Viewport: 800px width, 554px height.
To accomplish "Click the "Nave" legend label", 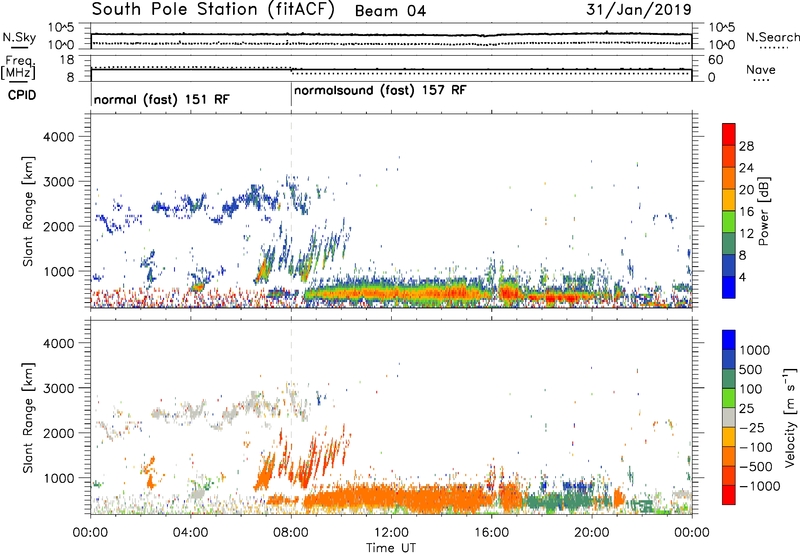I will pyautogui.click(x=761, y=70).
